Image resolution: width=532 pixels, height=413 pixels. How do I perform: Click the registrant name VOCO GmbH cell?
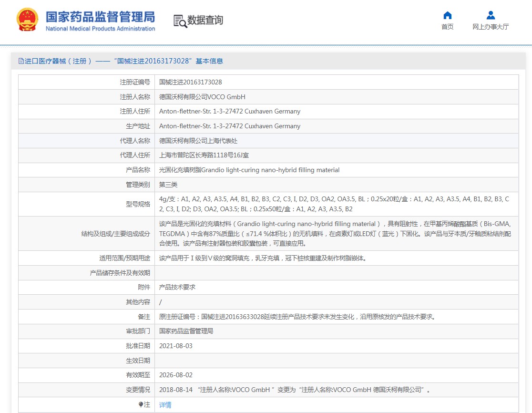tap(202, 97)
